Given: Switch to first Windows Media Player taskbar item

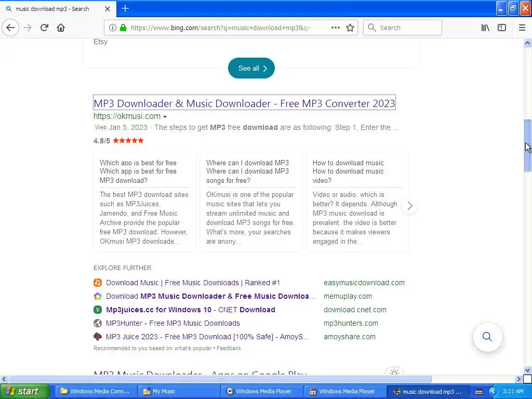Looking at the screenshot, I should [x=262, y=391].
